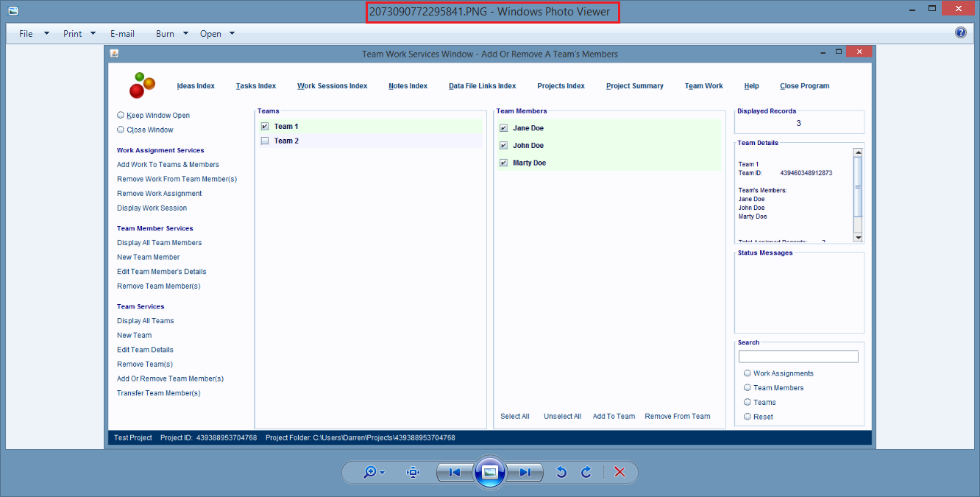
Task: Click Transfer Team Member(s)
Action: point(159,393)
